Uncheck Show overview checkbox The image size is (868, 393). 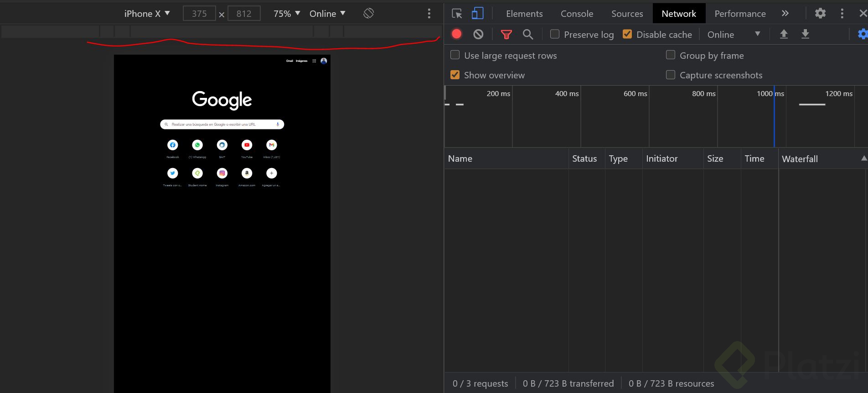pos(455,75)
